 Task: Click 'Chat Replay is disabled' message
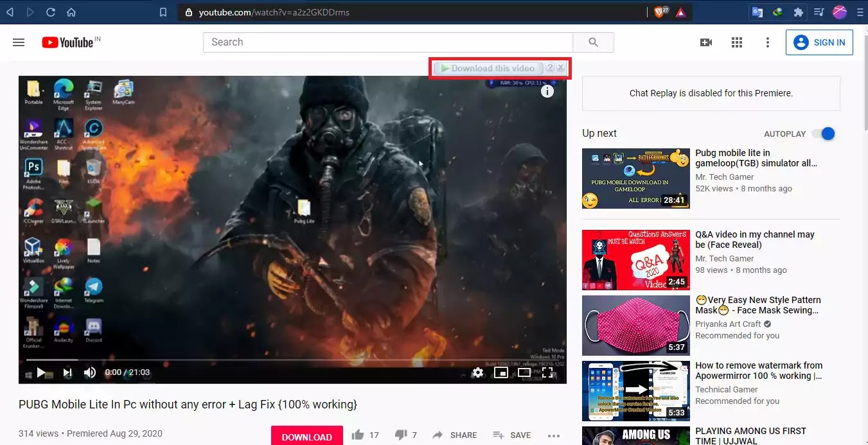click(711, 93)
